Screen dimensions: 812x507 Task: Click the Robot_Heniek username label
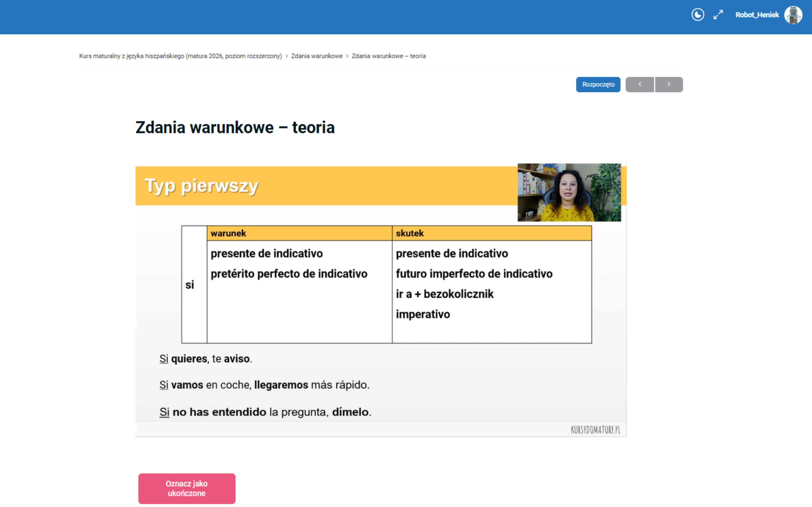pos(757,15)
